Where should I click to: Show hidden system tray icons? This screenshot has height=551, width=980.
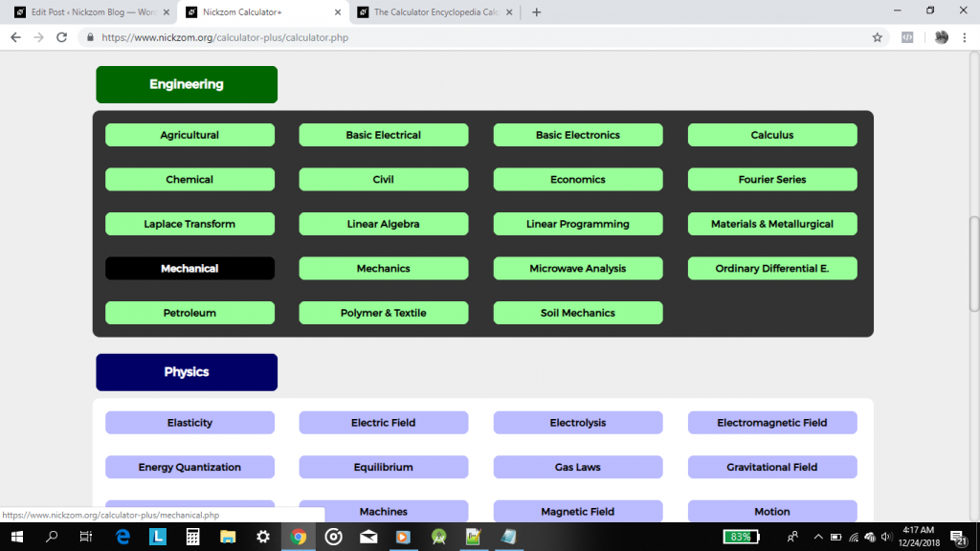click(818, 537)
